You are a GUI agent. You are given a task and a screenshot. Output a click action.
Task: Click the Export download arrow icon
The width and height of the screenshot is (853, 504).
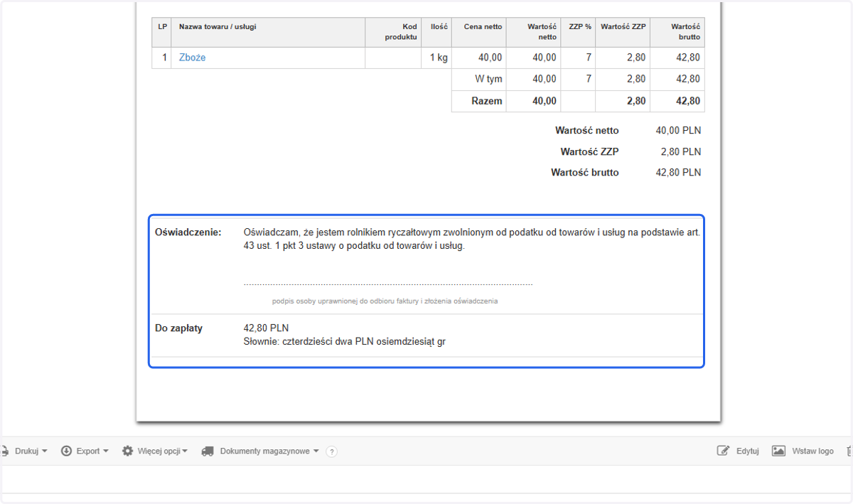66,451
